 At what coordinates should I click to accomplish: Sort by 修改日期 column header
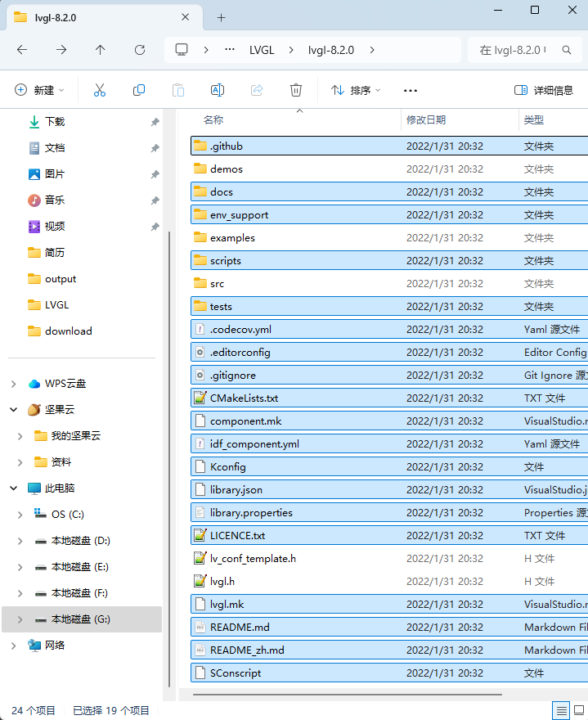click(426, 119)
